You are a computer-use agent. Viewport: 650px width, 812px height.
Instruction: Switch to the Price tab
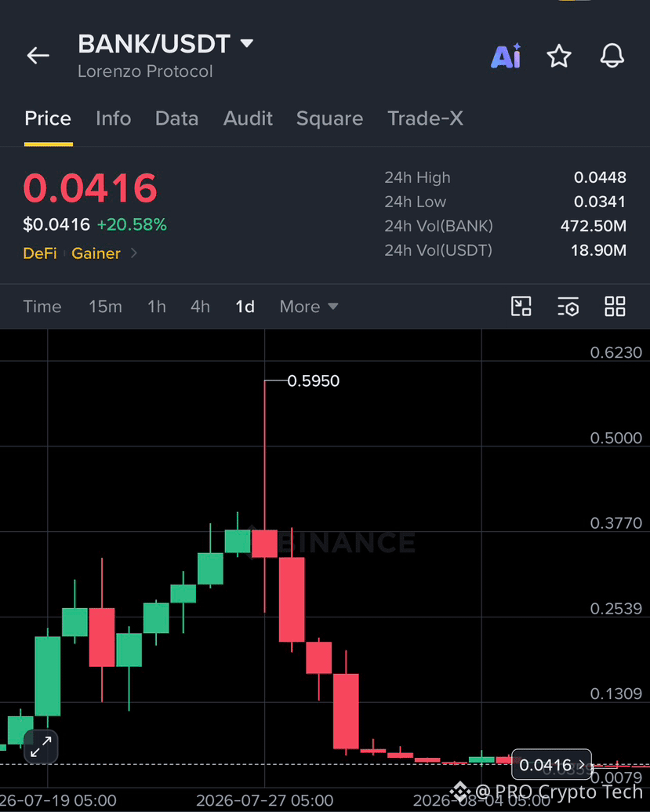point(48,118)
